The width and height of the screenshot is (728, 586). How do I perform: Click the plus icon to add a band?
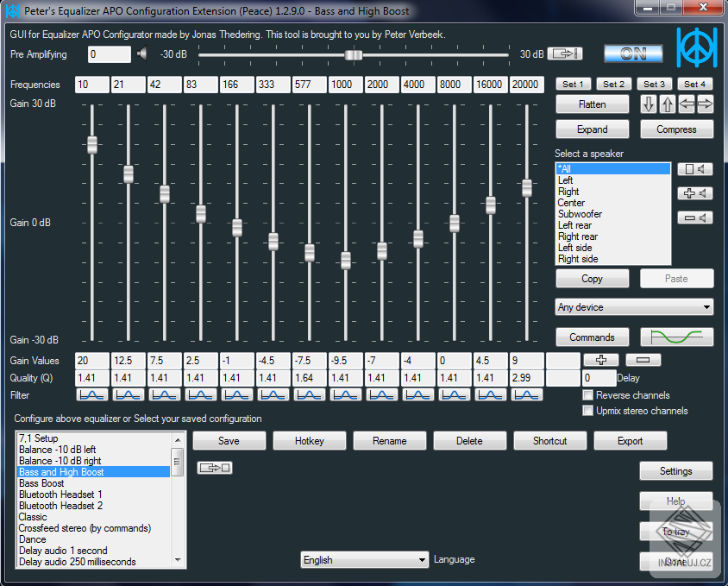pyautogui.click(x=601, y=359)
